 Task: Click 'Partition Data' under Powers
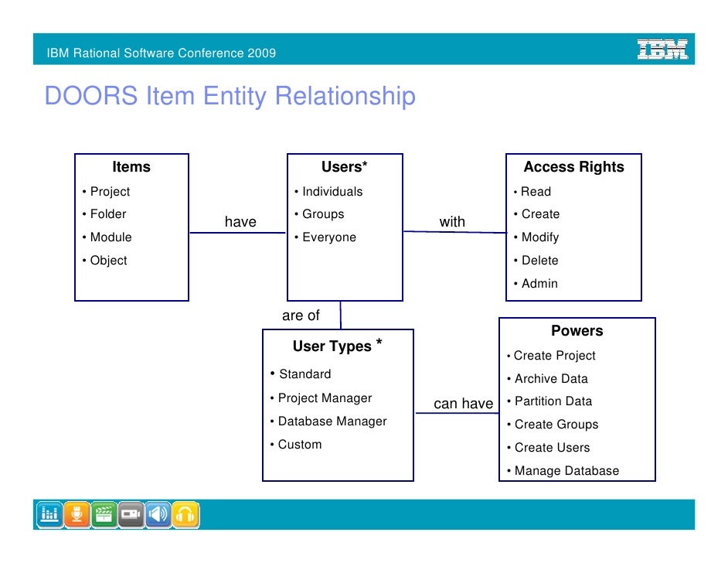[553, 401]
